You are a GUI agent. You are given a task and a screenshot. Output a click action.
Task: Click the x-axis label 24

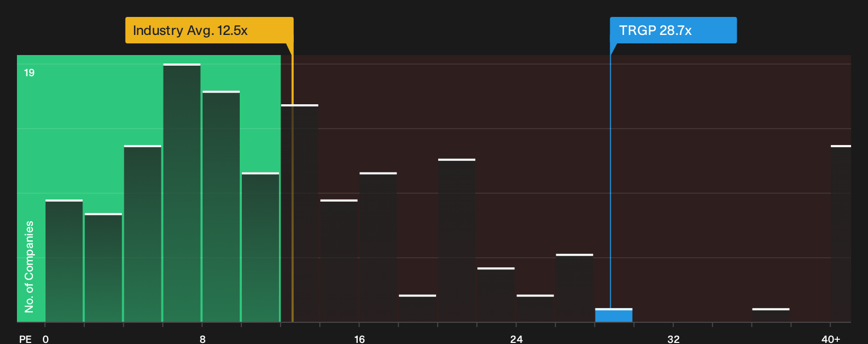(x=517, y=339)
